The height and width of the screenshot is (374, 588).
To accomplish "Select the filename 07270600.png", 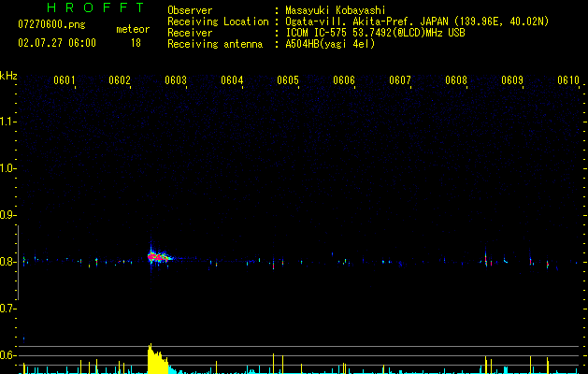I will (51, 25).
